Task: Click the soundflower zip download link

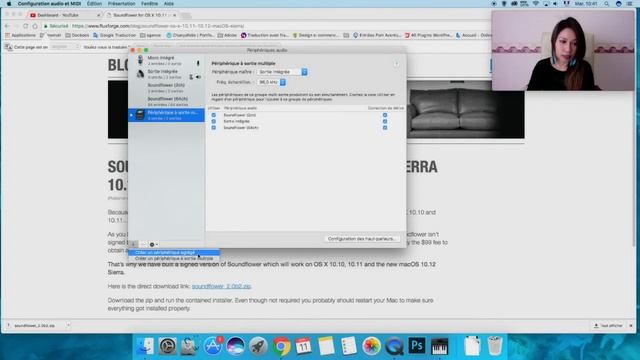Action: click(221, 287)
